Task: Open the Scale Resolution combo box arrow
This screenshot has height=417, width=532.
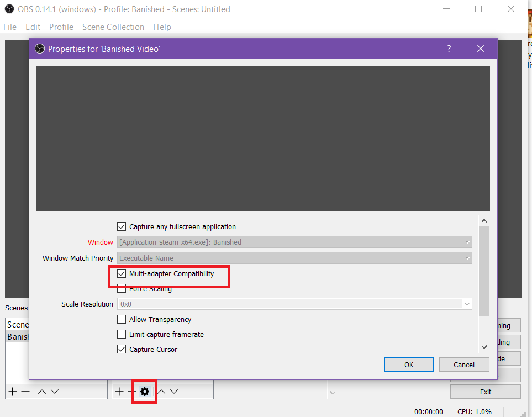Action: 467,304
